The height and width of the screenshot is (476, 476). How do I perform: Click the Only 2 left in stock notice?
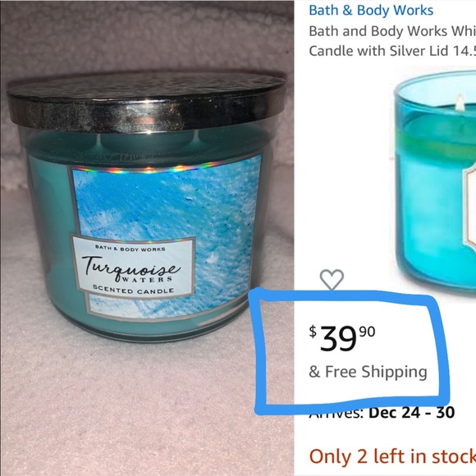click(392, 456)
